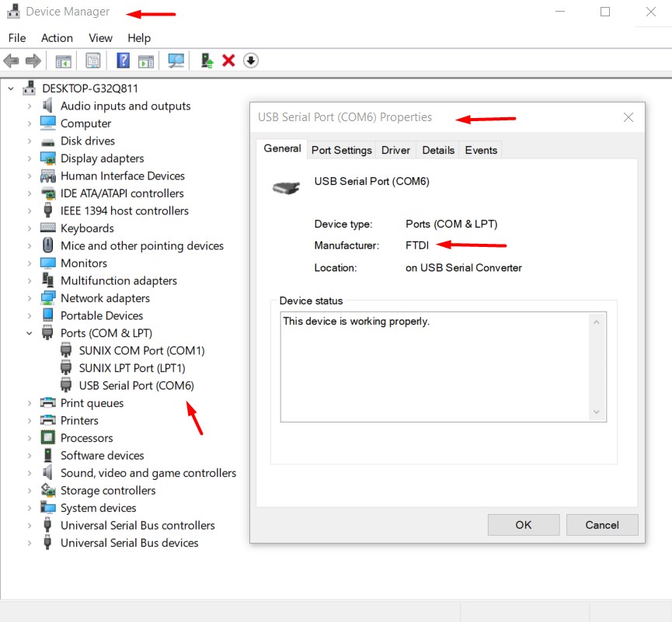Select the DESKTOP-G32Q811 computer name
672x622 pixels.
[90, 89]
